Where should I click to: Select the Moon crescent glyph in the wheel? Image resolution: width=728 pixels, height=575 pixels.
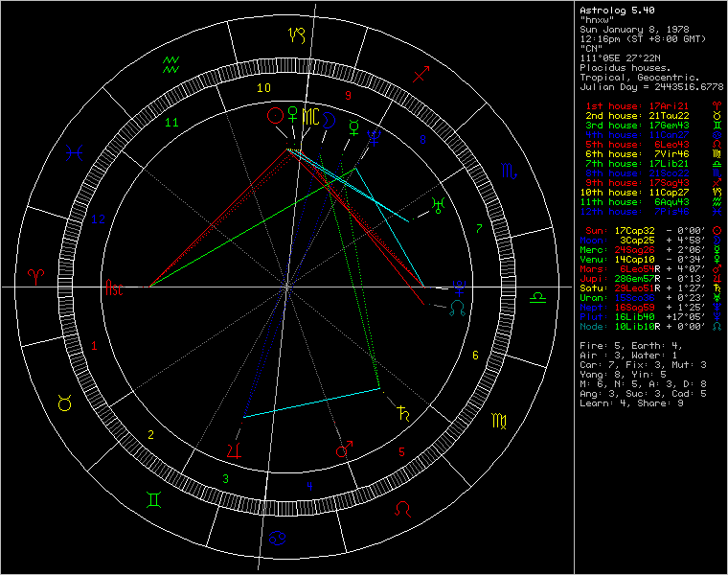[329, 120]
